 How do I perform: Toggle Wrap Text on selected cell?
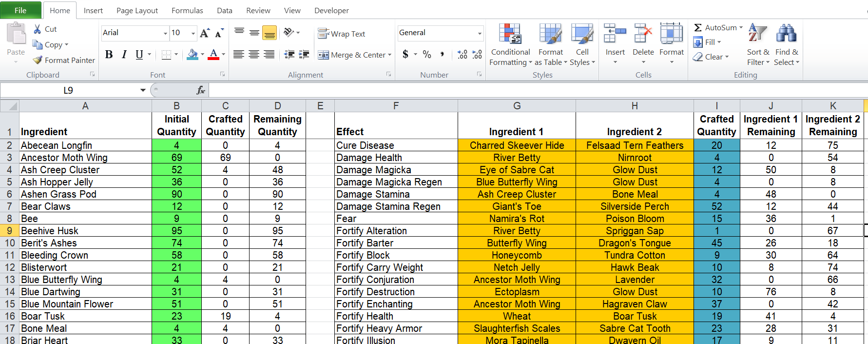pos(341,34)
